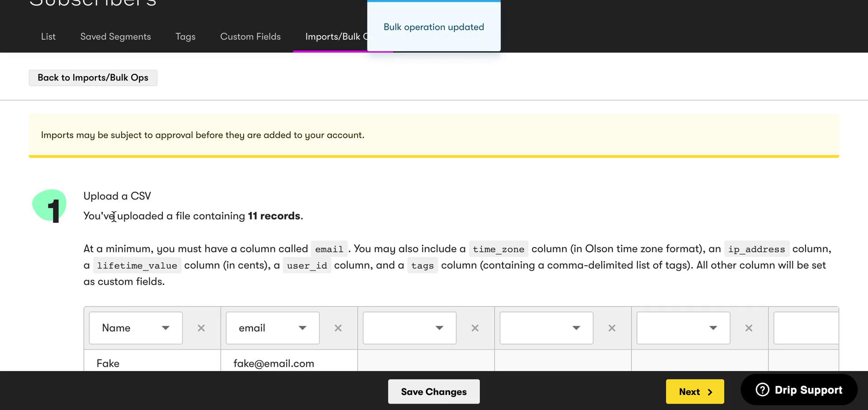868x410 pixels.
Task: Proceed with the Next button
Action: (x=695, y=391)
